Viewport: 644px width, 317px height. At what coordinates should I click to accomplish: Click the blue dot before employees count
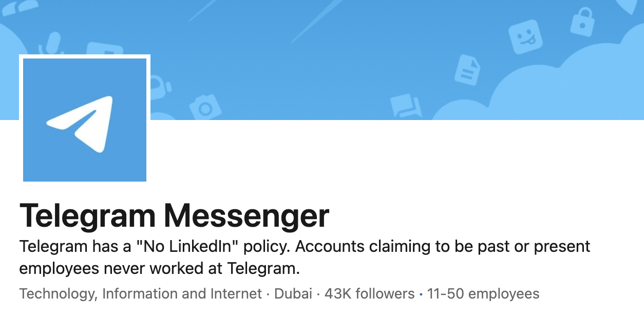coord(421,294)
